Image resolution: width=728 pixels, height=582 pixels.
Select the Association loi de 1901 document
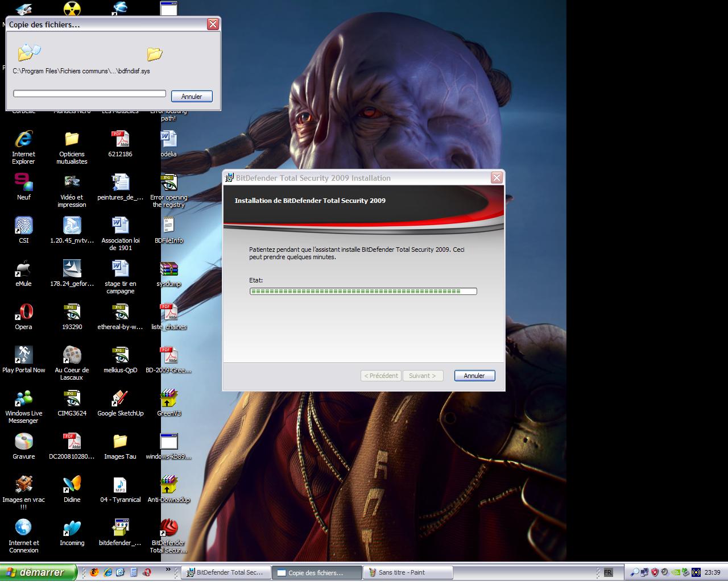pos(120,234)
